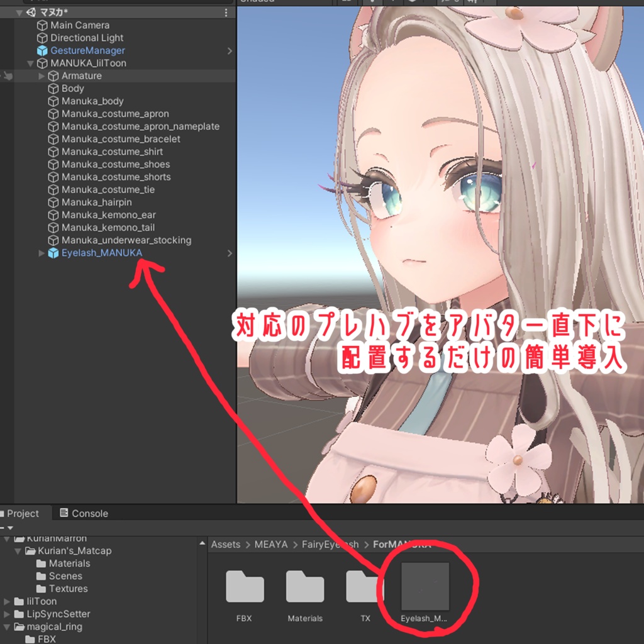Select Manuka_costume_shoes object

pyautogui.click(x=116, y=165)
